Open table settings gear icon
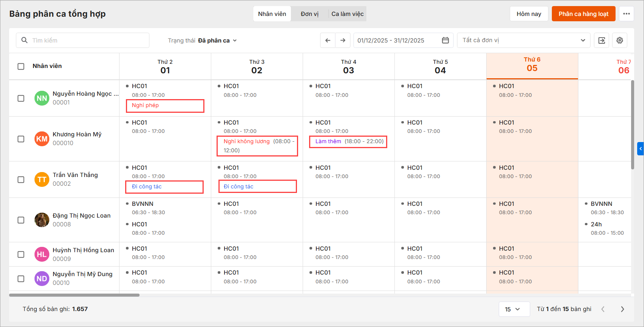Screen dimensions: 644x327 (620, 40)
